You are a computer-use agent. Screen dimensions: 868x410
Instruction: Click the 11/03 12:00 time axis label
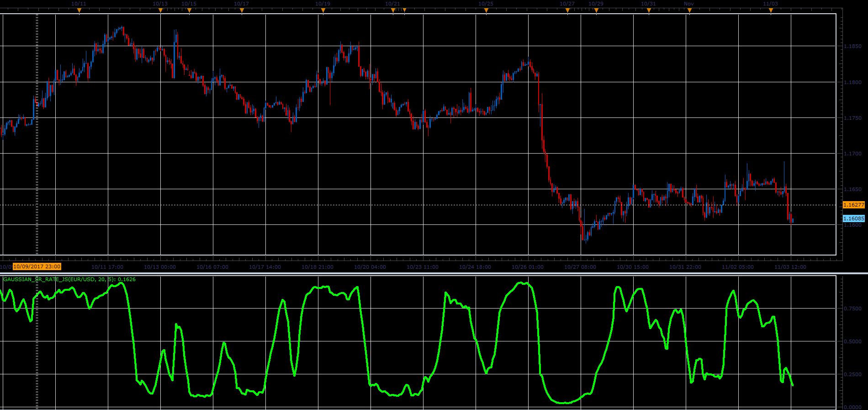[x=790, y=267]
